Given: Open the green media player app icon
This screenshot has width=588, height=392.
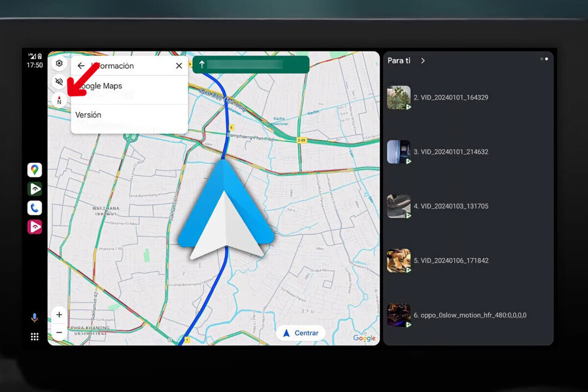Looking at the screenshot, I should pyautogui.click(x=34, y=189).
